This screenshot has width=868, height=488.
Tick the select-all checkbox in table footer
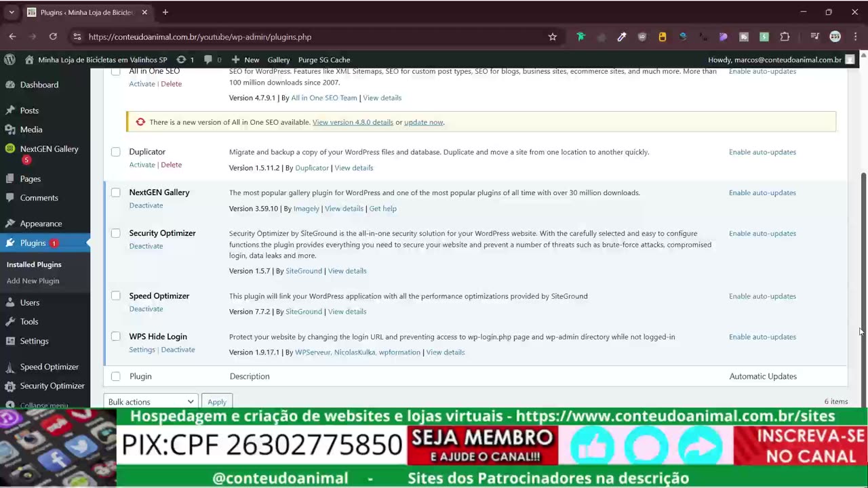point(116,376)
